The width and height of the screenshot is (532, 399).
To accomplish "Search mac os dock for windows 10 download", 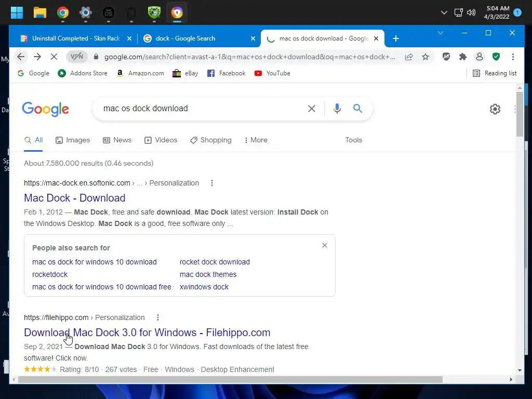I will (x=95, y=262).
